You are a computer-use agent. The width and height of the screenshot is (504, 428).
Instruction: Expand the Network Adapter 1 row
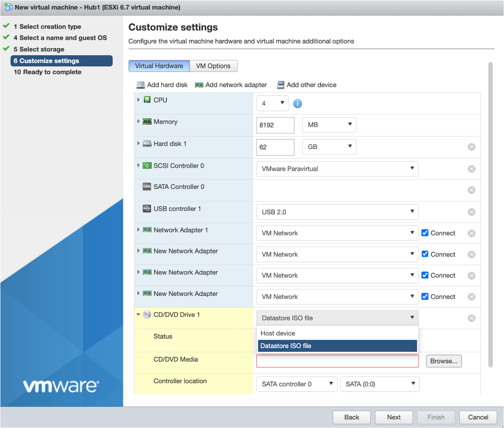click(x=139, y=230)
